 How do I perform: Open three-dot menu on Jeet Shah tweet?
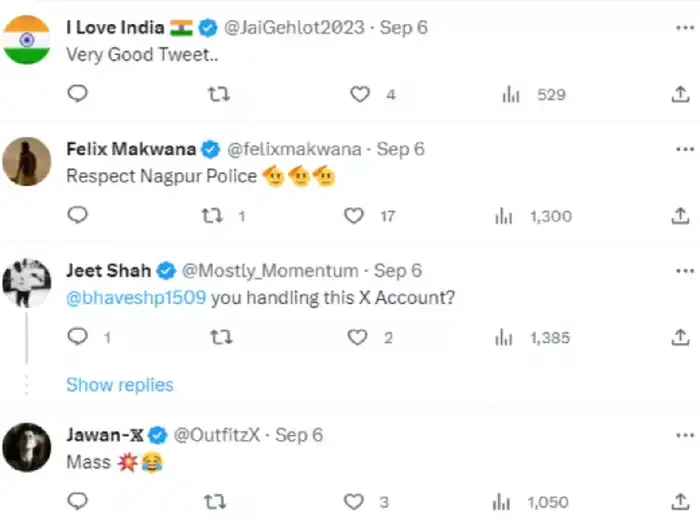(685, 271)
